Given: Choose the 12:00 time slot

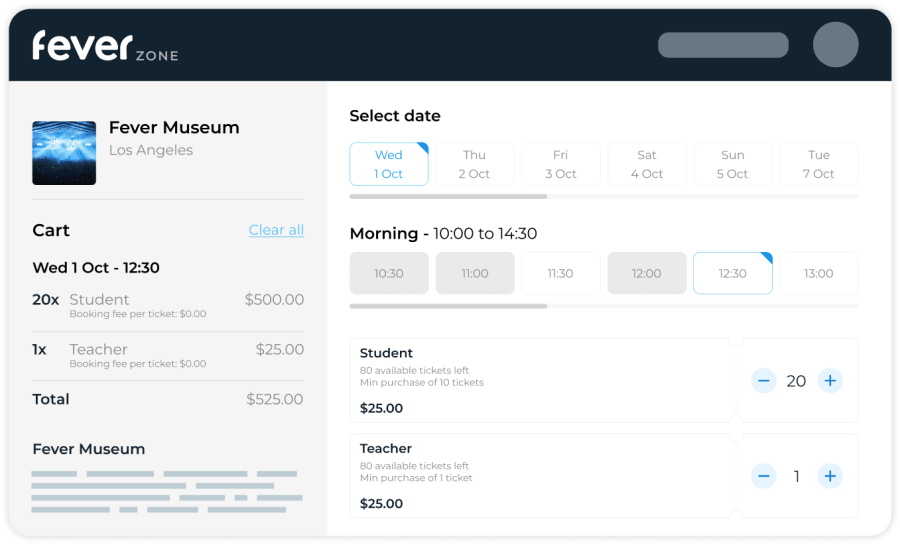Looking at the screenshot, I should tap(647, 273).
